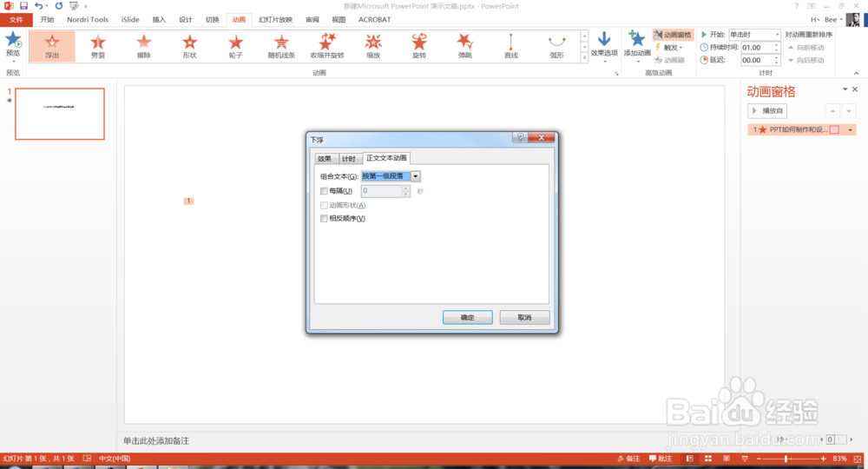
Task: Select the 随机线条 (Random Bars) animation
Action: [x=282, y=46]
